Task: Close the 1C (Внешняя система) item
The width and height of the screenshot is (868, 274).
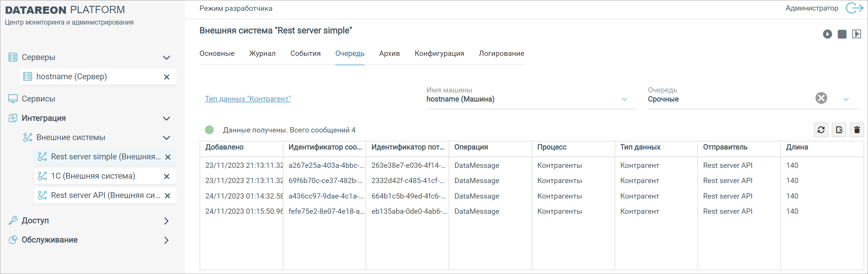Action: (167, 176)
